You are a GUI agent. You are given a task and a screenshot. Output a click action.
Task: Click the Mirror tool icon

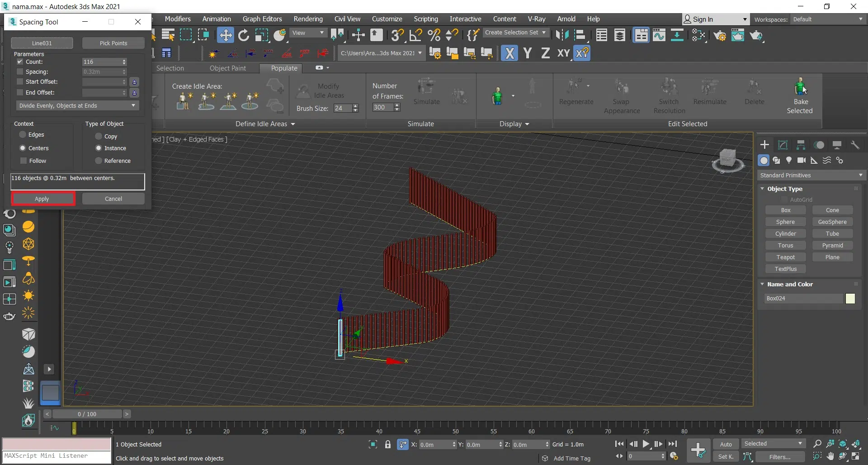point(562,35)
